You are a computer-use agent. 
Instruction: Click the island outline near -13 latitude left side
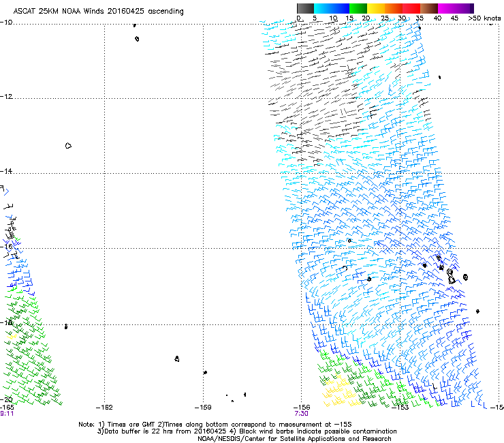pos(68,146)
